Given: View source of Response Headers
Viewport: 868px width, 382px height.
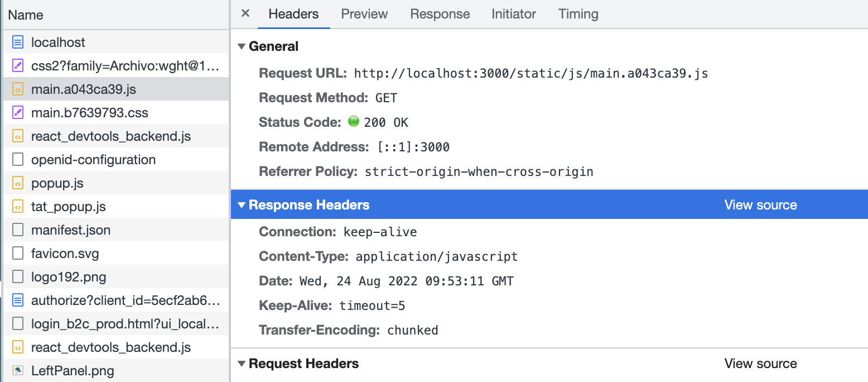Looking at the screenshot, I should pos(760,205).
